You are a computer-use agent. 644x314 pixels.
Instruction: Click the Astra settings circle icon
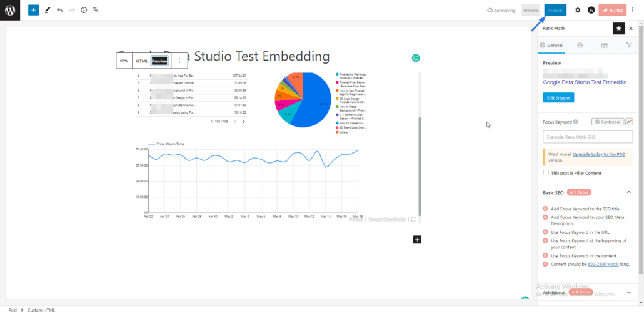[x=591, y=10]
